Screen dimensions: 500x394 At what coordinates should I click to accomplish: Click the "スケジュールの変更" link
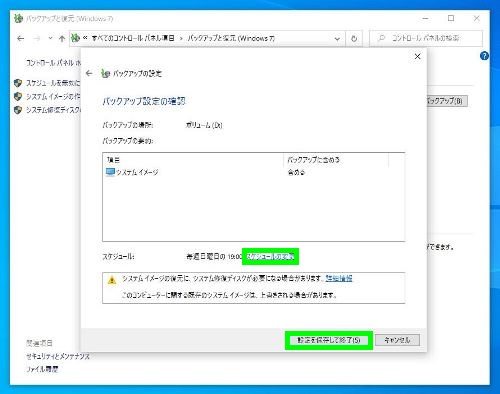pyautogui.click(x=270, y=256)
